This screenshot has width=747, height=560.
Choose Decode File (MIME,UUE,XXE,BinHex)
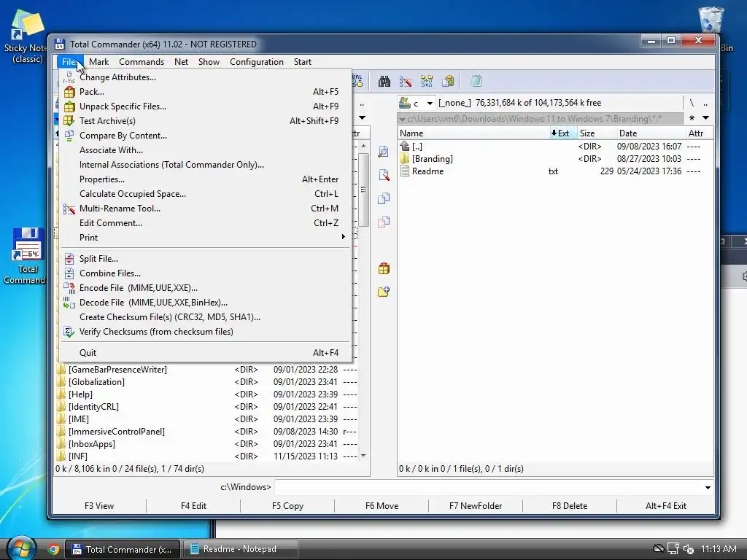(205, 303)
